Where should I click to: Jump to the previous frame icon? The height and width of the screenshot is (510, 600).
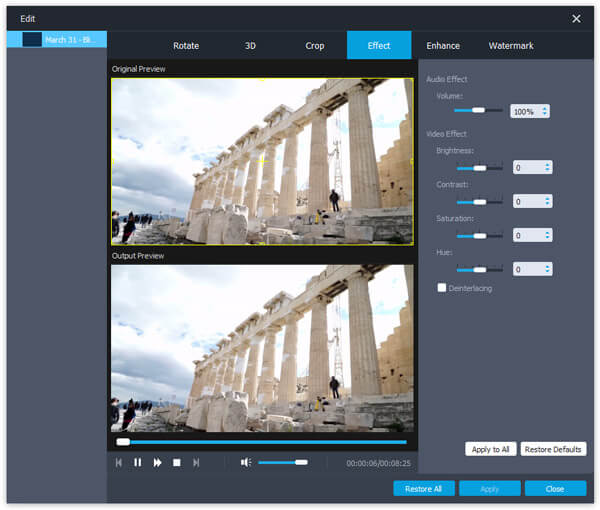pyautogui.click(x=118, y=463)
